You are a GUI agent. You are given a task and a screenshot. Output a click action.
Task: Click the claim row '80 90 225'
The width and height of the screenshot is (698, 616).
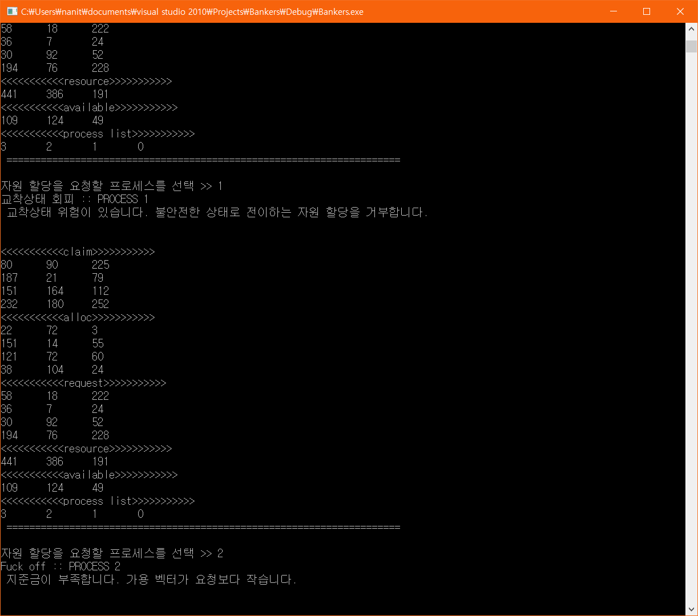point(55,265)
